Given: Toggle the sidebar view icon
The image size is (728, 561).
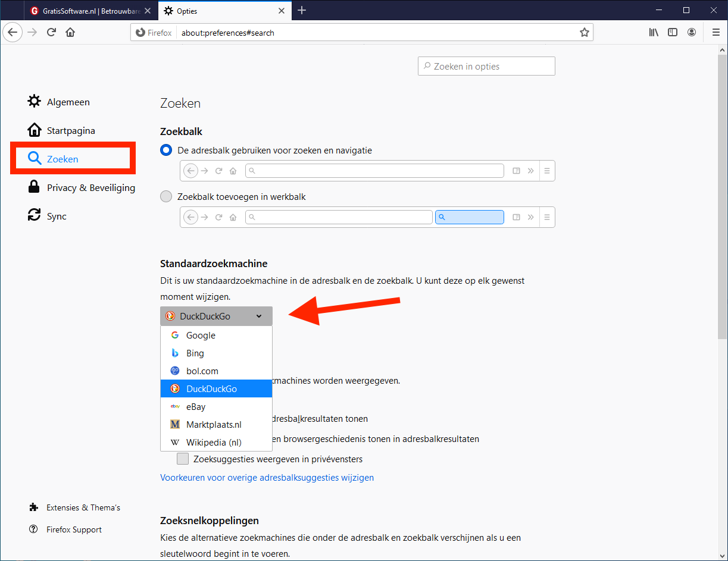Looking at the screenshot, I should 673,33.
